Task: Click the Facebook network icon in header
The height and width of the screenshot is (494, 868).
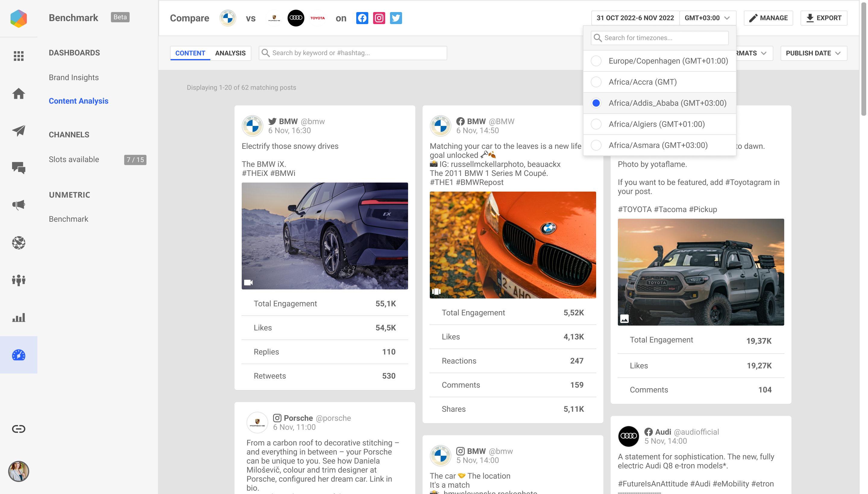Action: (x=362, y=18)
